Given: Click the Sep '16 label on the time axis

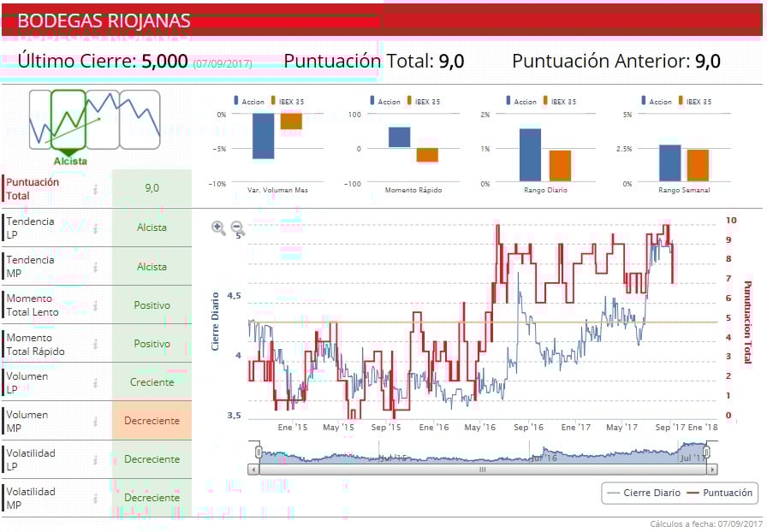Looking at the screenshot, I should (528, 428).
